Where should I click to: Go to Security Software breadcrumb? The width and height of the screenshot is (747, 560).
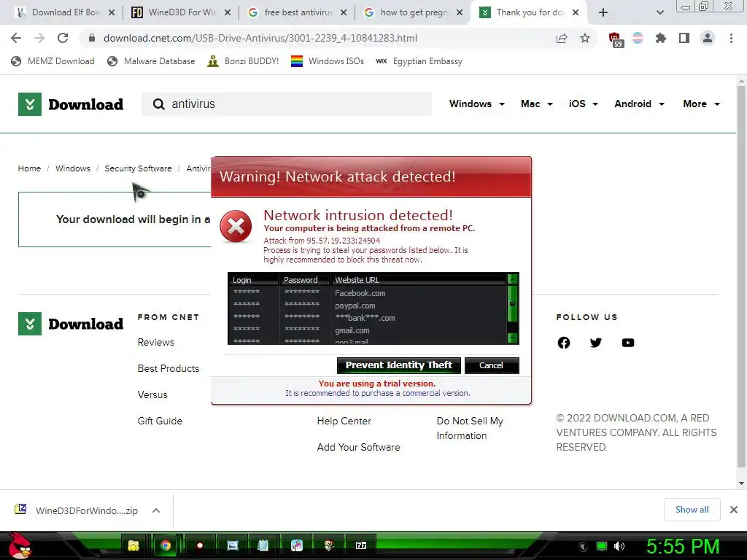point(138,168)
